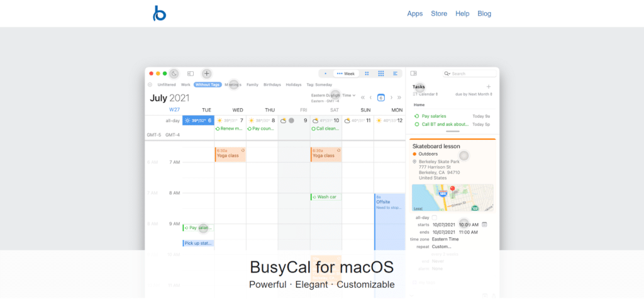Select the Week view tab
The width and height of the screenshot is (644, 306).
point(346,74)
